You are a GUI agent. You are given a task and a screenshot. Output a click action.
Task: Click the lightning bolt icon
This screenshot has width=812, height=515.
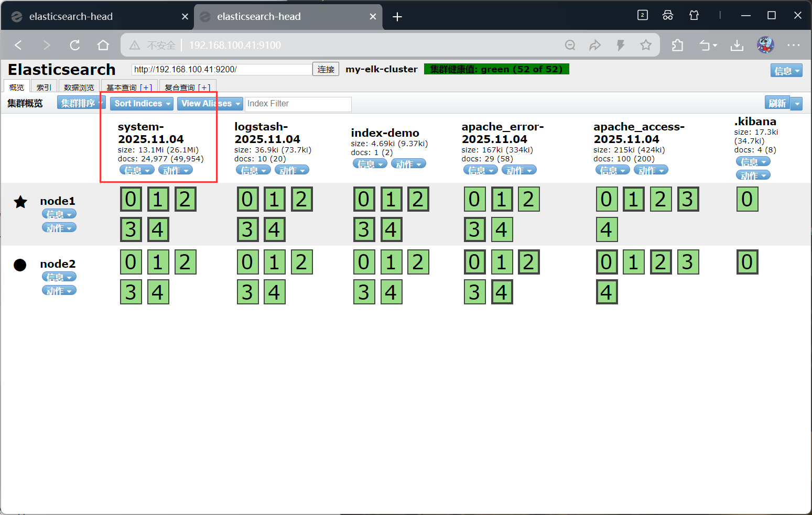(621, 45)
